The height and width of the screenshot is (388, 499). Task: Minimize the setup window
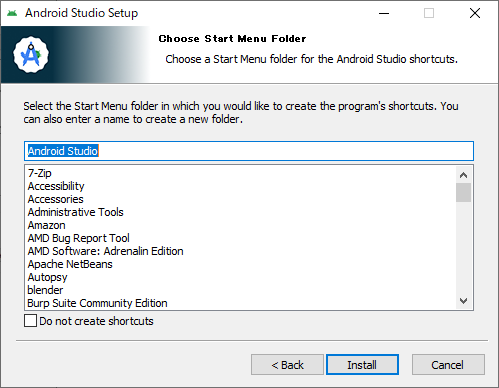point(384,13)
